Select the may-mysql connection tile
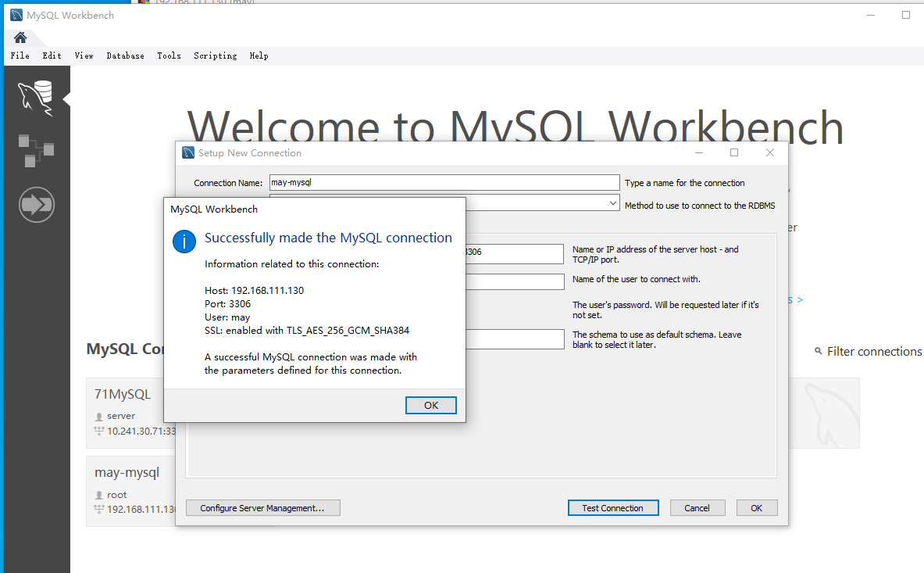924x573 pixels. 130,491
